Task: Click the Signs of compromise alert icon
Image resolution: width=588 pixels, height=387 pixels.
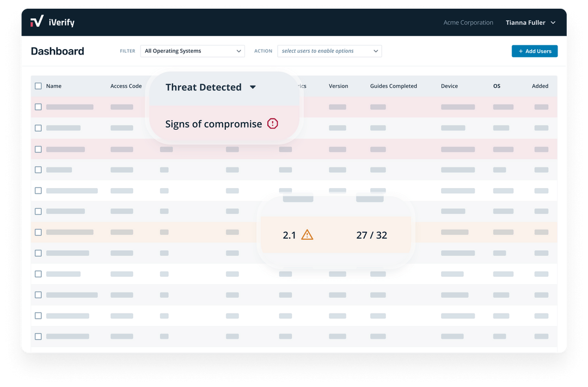Action: click(273, 124)
